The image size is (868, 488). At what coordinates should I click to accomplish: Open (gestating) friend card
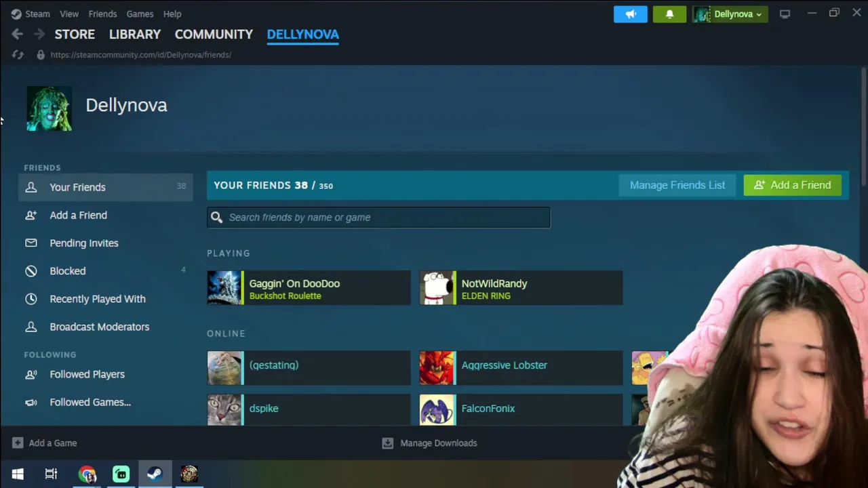click(309, 368)
